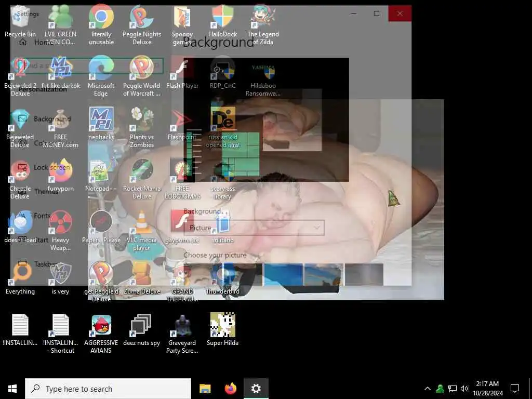Open the Heavy Weap... desktop shortcut
The height and width of the screenshot is (399, 532).
click(x=60, y=231)
